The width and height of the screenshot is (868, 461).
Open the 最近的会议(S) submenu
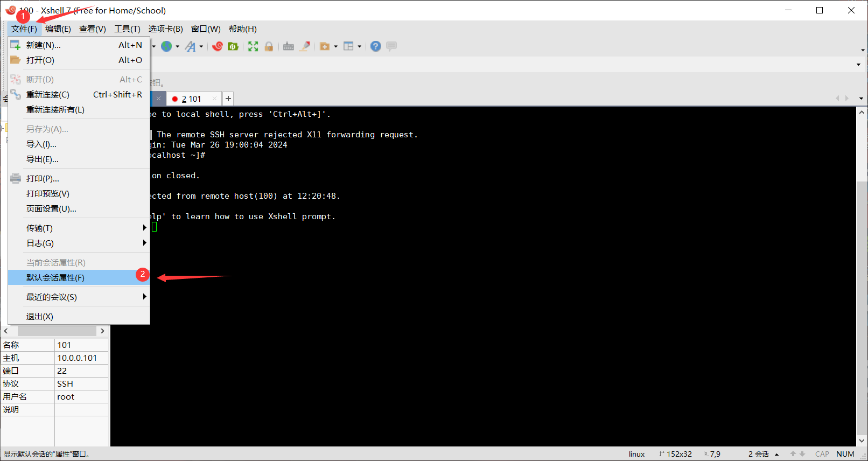(x=79, y=297)
